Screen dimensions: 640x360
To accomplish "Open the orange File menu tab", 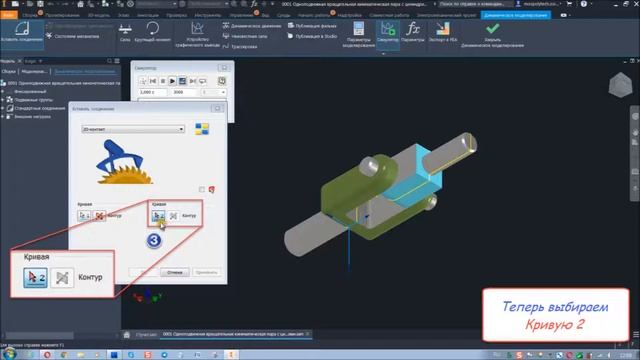I will pos(9,15).
